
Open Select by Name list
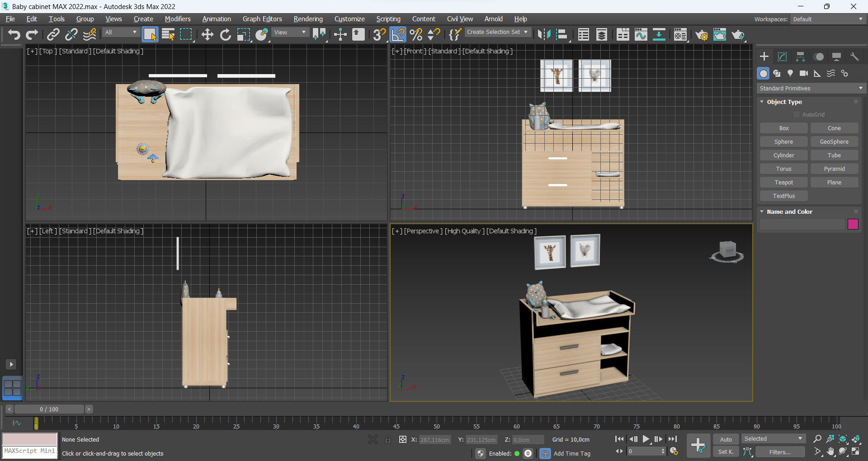point(168,34)
